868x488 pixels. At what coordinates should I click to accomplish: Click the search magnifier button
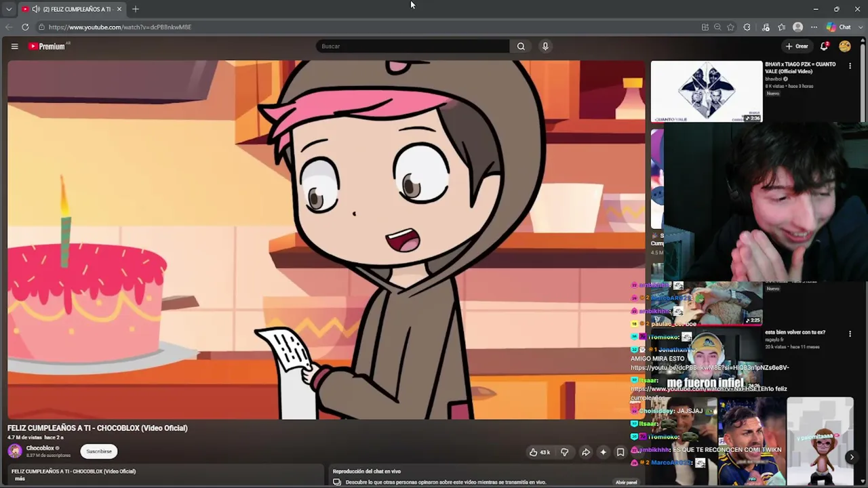click(521, 46)
